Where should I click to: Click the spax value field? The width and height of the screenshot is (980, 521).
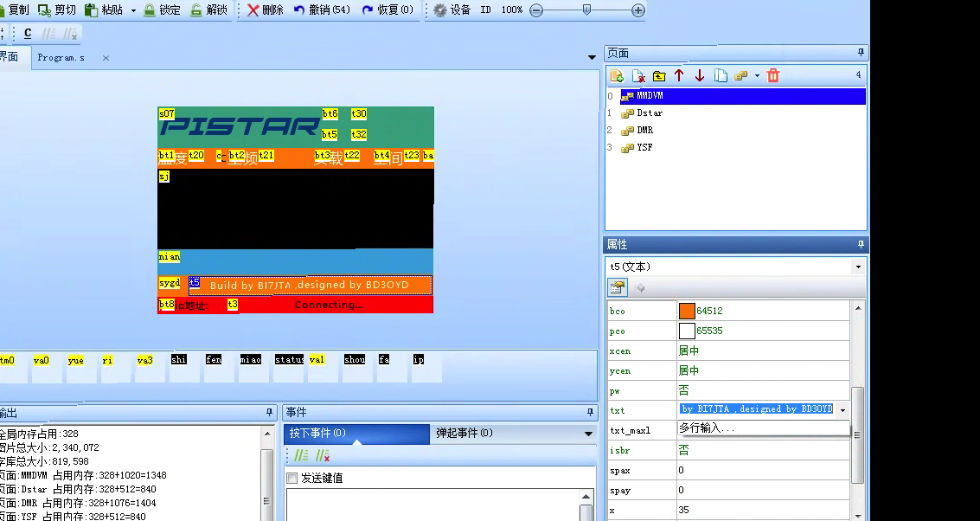(x=763, y=470)
